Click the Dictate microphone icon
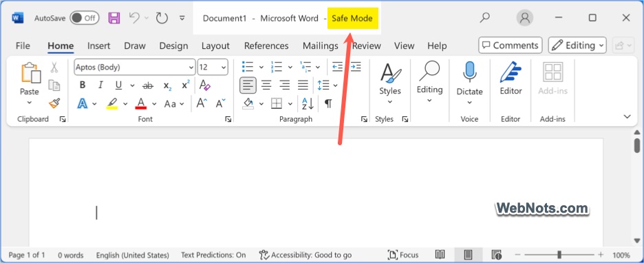The image size is (644, 263). [x=469, y=72]
